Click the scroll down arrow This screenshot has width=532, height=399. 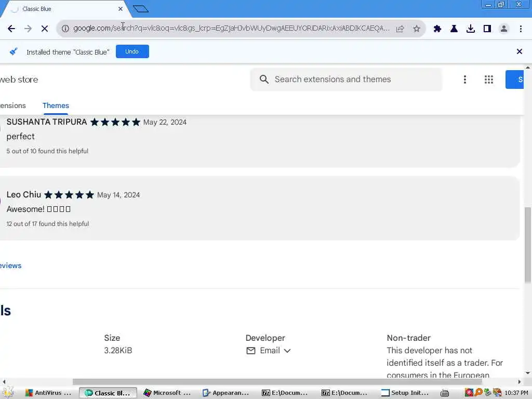pos(528,373)
